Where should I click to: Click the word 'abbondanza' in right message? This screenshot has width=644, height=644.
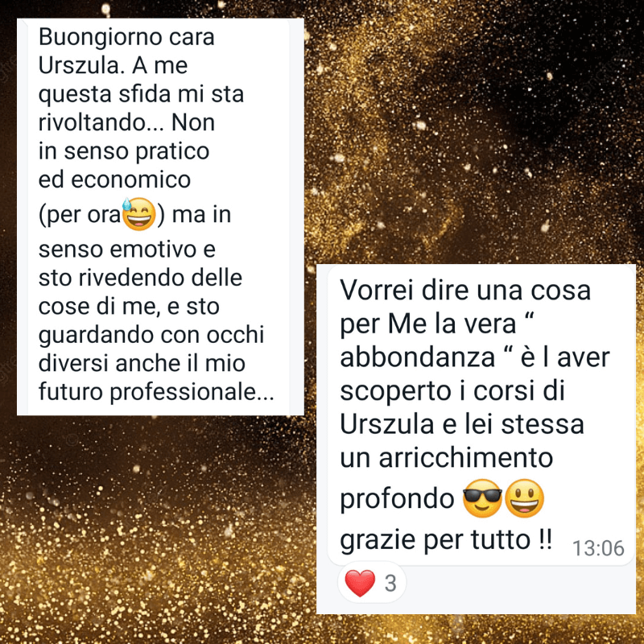pyautogui.click(x=417, y=357)
